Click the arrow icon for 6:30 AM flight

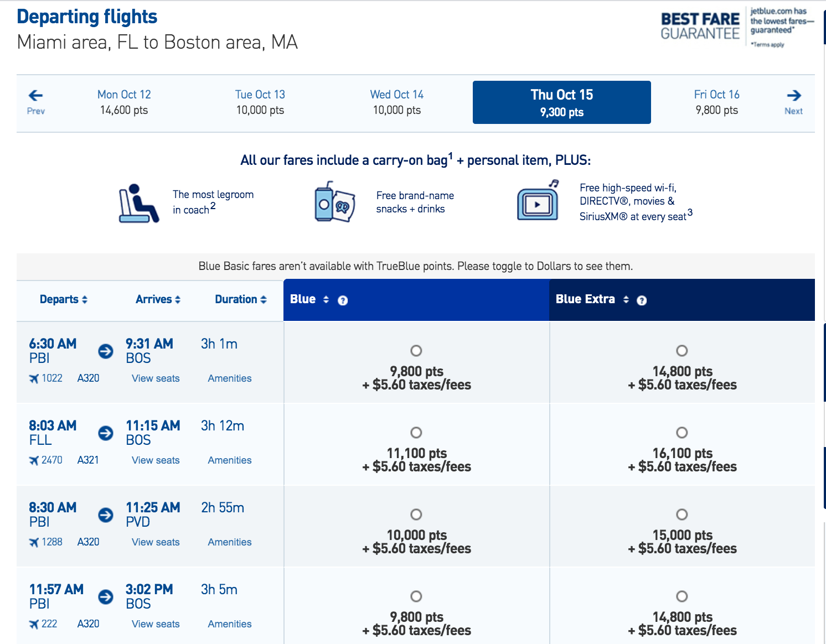pyautogui.click(x=106, y=351)
